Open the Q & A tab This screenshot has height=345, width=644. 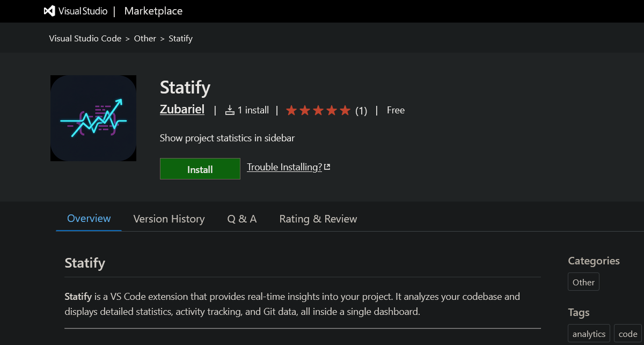pyautogui.click(x=242, y=219)
